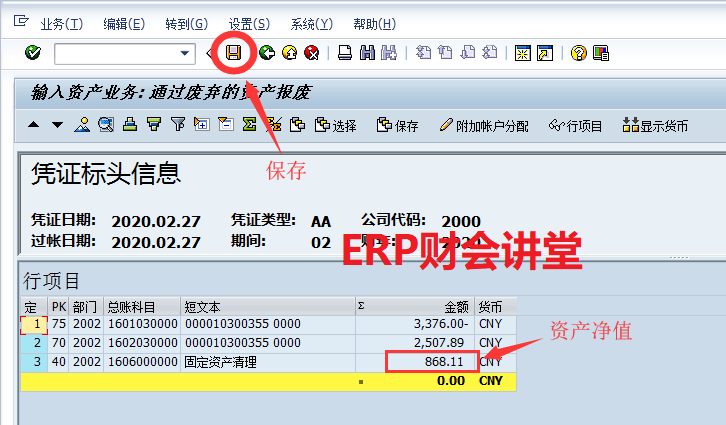Open the 设置(S) menu
The width and height of the screenshot is (726, 425).
(x=248, y=23)
